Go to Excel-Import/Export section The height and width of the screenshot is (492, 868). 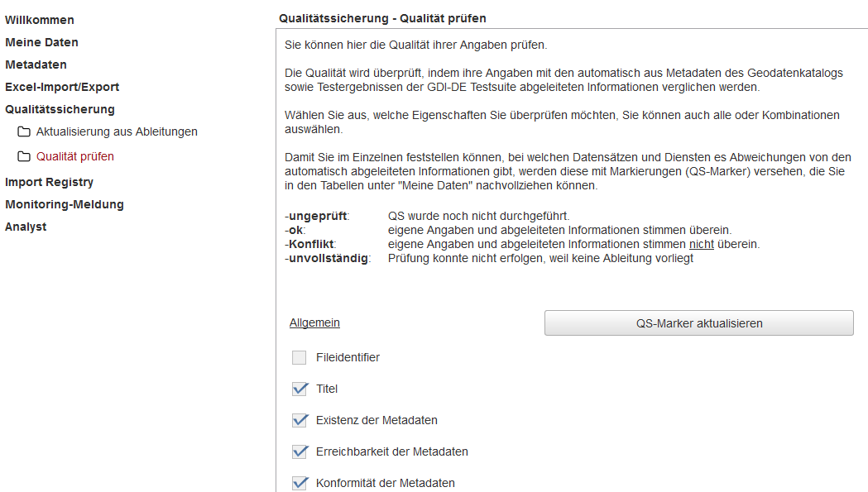62,87
